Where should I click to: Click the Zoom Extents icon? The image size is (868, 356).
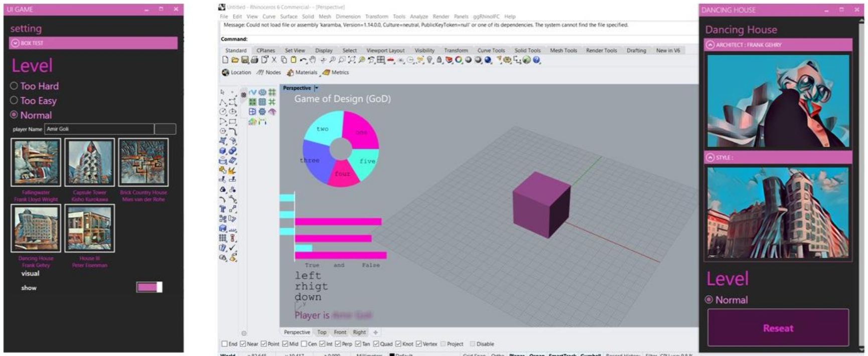click(x=352, y=60)
